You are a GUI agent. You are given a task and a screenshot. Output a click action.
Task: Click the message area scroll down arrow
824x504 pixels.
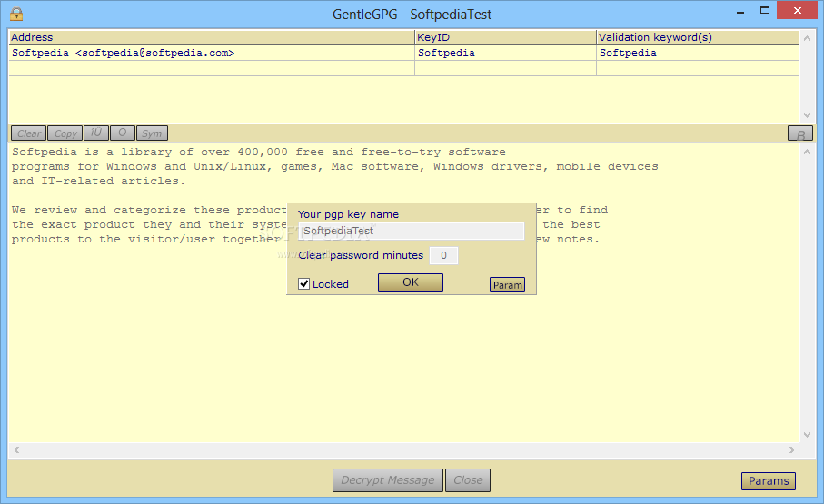(x=807, y=435)
